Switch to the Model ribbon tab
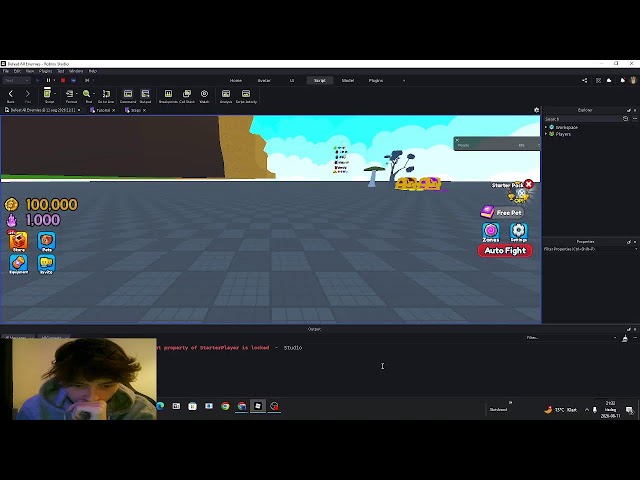 348,80
